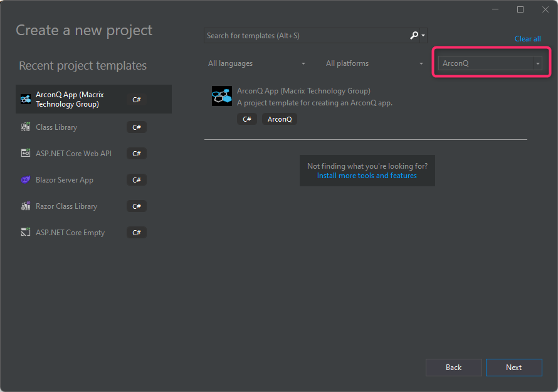Image resolution: width=558 pixels, height=392 pixels.
Task: Open the search options dropdown arrow
Action: [x=423, y=36]
